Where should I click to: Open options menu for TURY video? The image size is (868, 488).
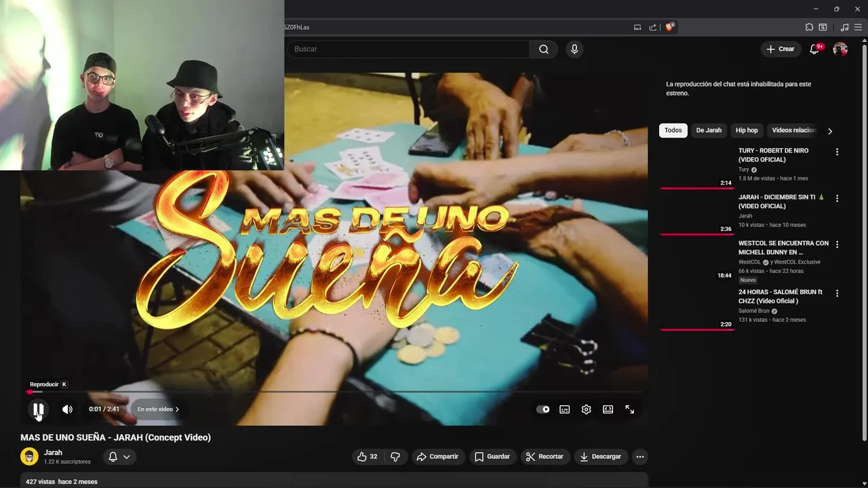point(837,152)
